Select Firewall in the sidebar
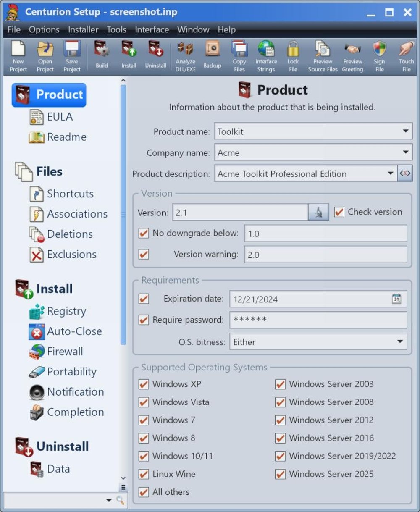The height and width of the screenshot is (512, 420). [56, 352]
